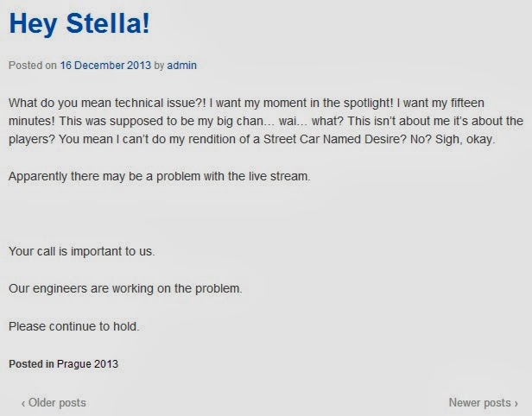Open the Prague 2013 category link

(87, 364)
